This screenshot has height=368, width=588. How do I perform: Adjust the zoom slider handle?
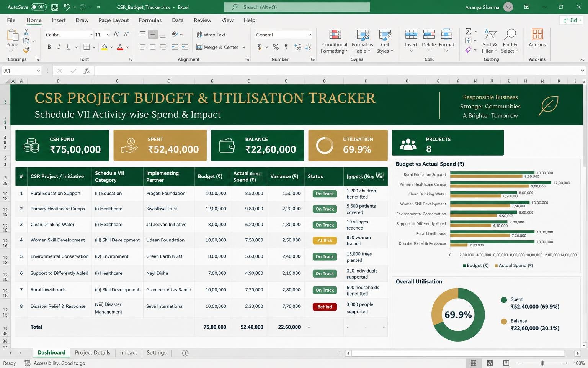[x=542, y=363]
